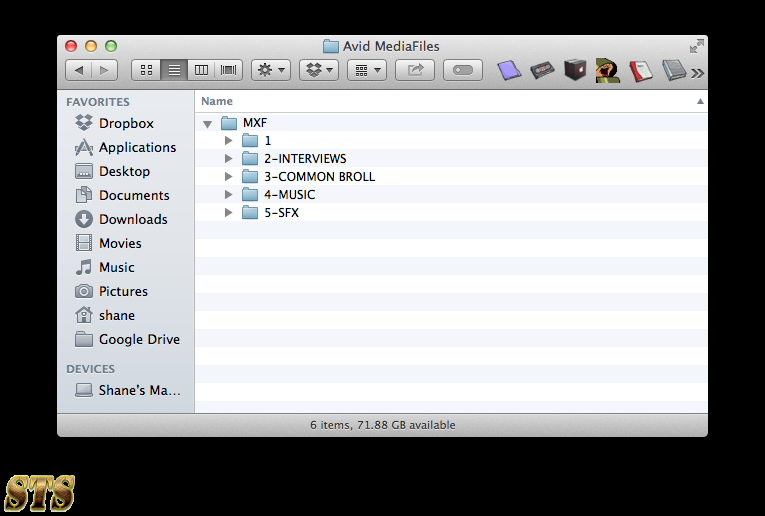Expand the 4-MUSIC folder triangle
The height and width of the screenshot is (516, 765).
pyautogui.click(x=228, y=195)
